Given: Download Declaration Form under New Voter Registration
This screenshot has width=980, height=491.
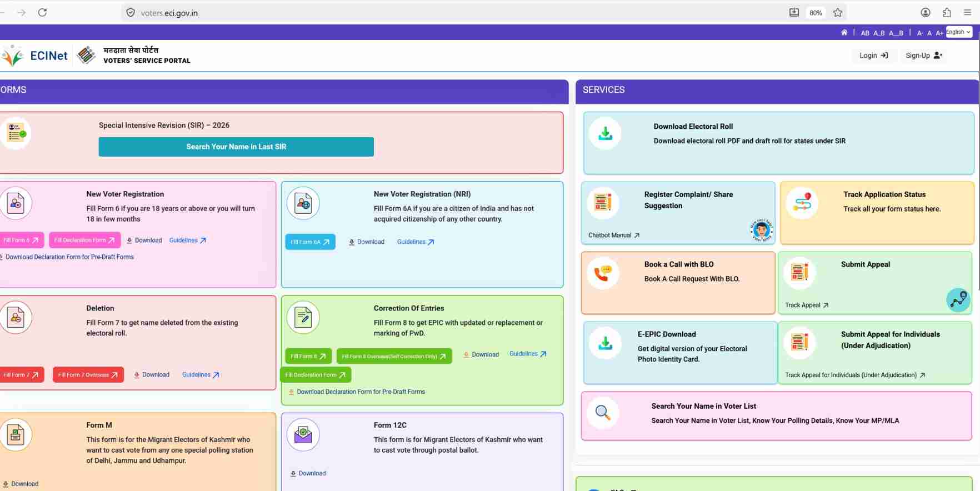Looking at the screenshot, I should point(67,257).
